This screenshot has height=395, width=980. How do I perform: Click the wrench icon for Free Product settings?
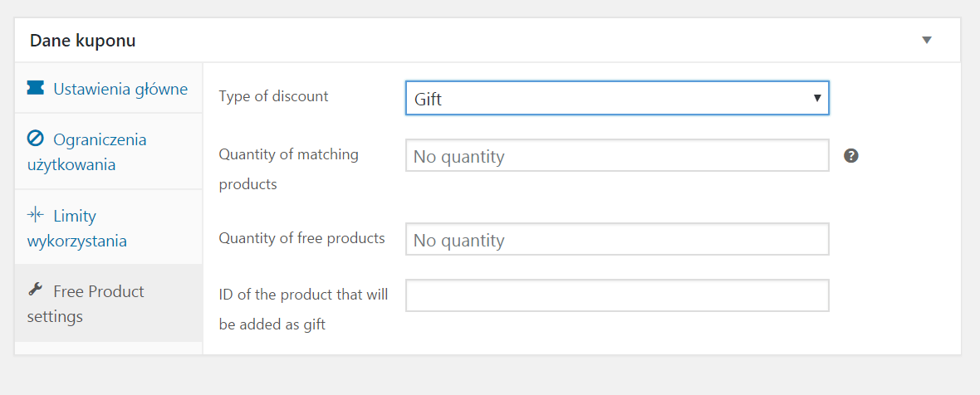click(x=35, y=289)
